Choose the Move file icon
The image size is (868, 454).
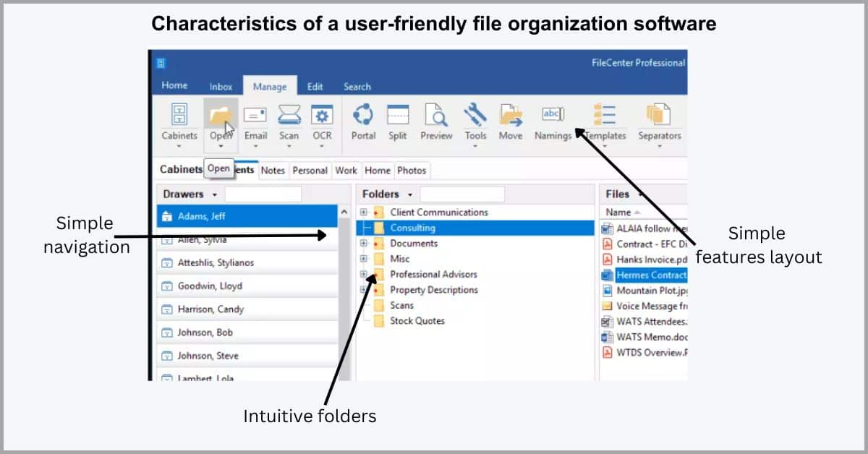pos(511,116)
